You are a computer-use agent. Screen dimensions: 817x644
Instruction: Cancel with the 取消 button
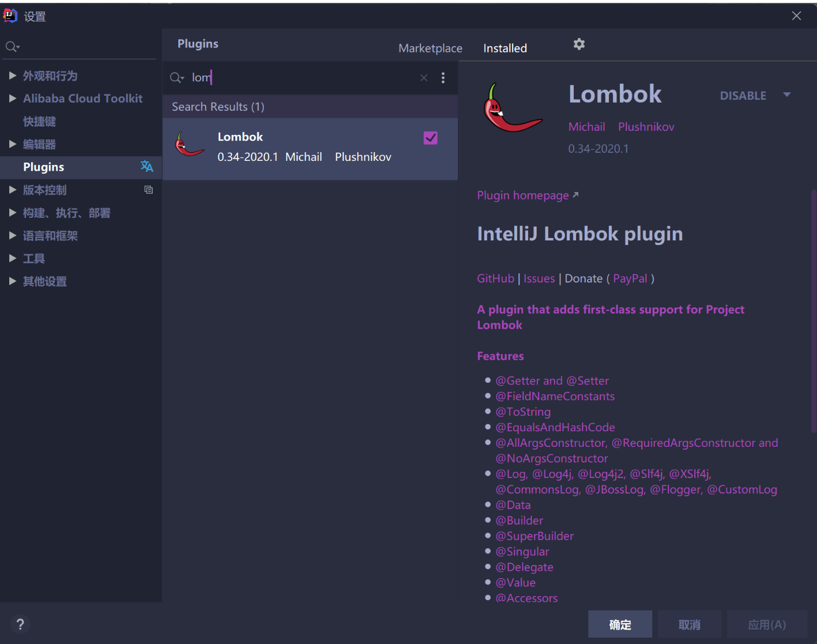[x=689, y=624]
